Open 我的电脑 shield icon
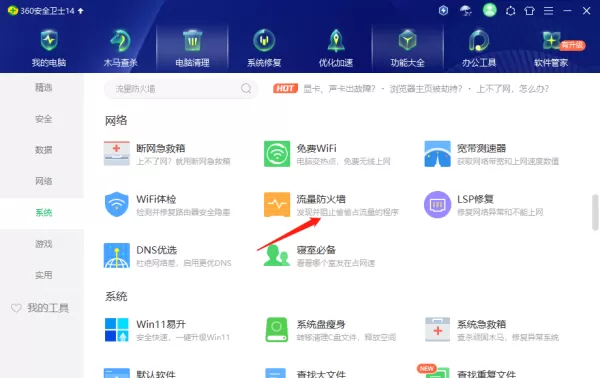600x378 pixels. 49,41
